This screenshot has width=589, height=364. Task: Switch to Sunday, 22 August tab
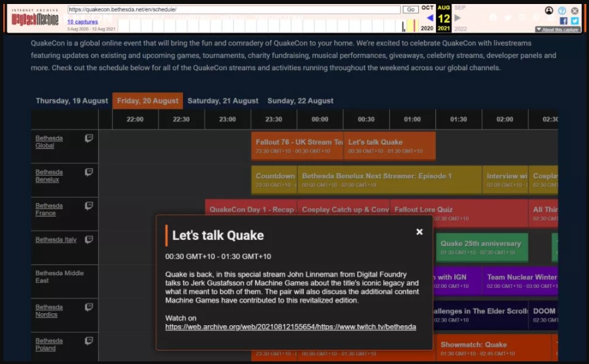300,101
